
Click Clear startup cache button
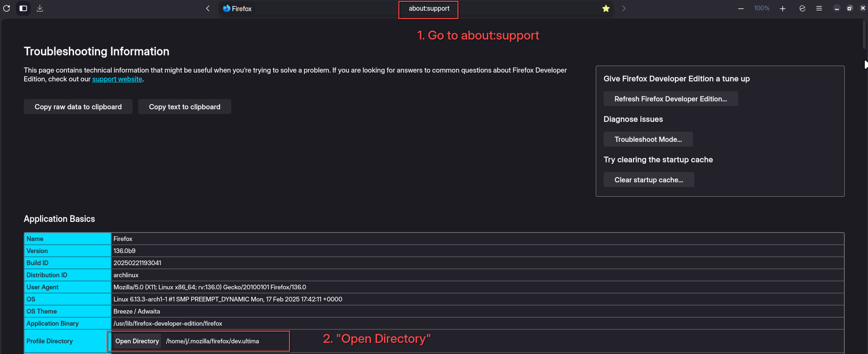pyautogui.click(x=649, y=180)
